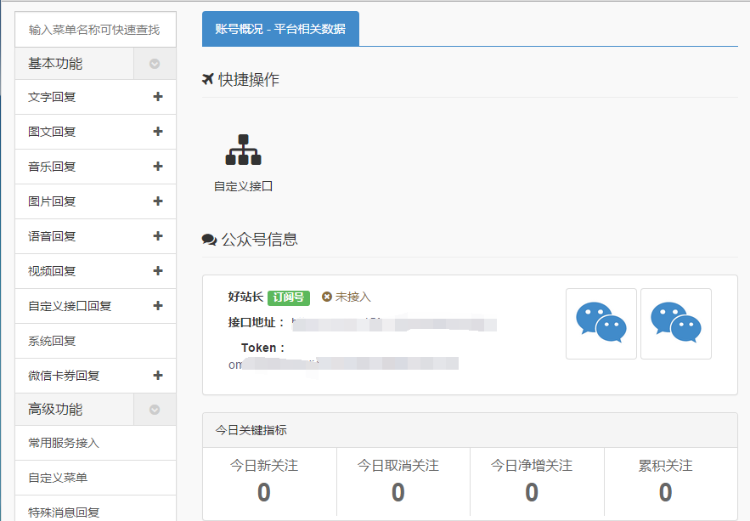Click the 快捷操作 section heading
The width and height of the screenshot is (750, 521).
tap(241, 79)
